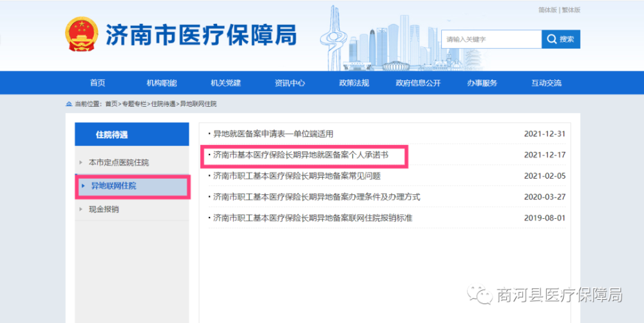Screen dimensions: 644x323
Task: Open the 政策法规 nav menu
Action: point(354,83)
